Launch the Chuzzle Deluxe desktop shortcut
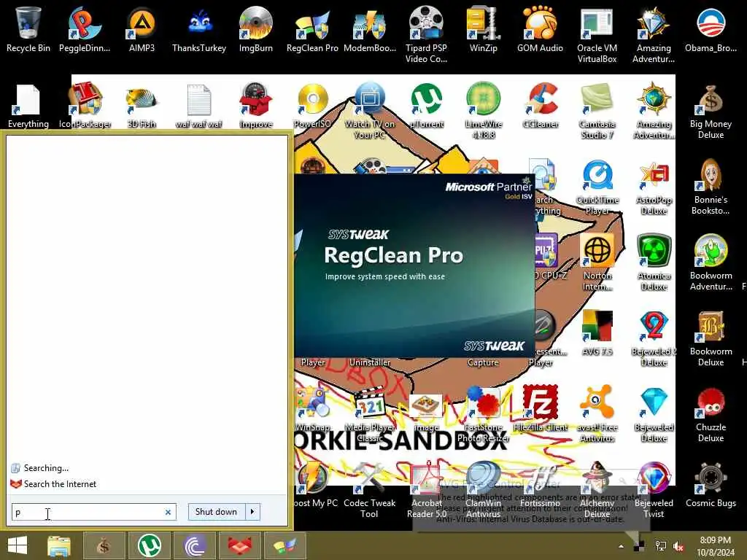 tap(711, 414)
